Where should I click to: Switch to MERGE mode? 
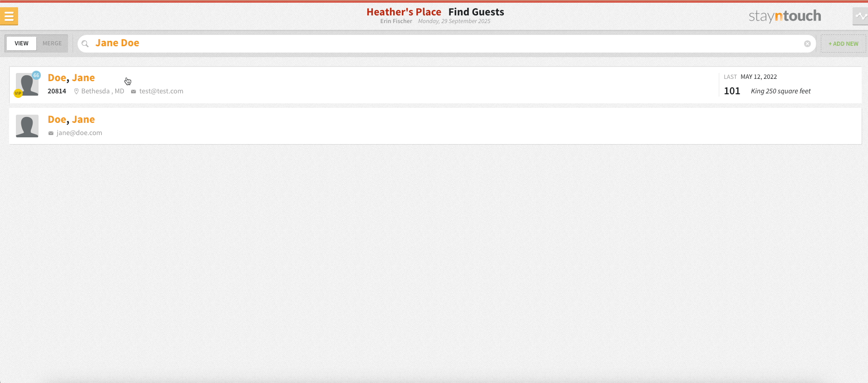pyautogui.click(x=52, y=44)
